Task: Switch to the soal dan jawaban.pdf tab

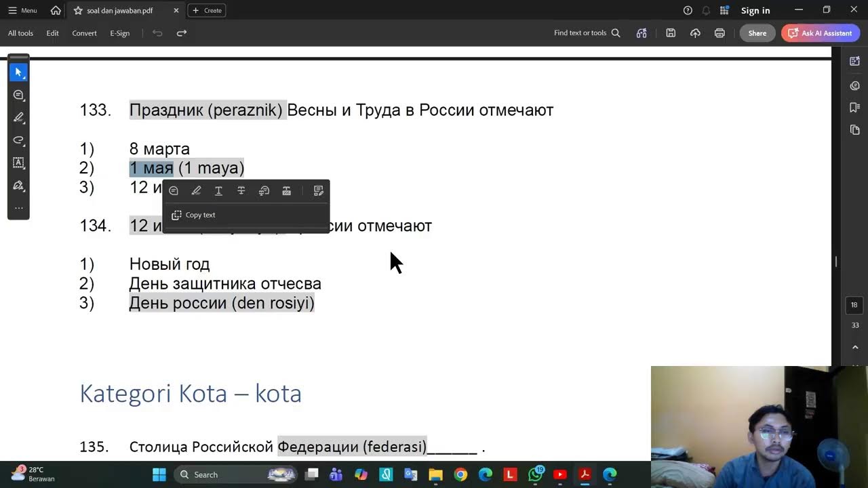Action: (x=119, y=11)
